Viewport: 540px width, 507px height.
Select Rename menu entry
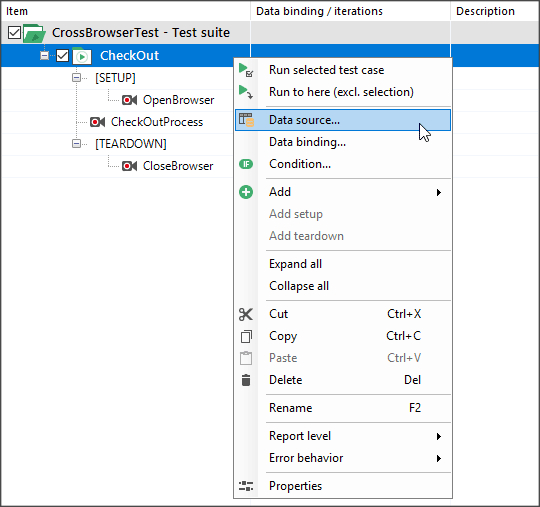click(x=343, y=408)
